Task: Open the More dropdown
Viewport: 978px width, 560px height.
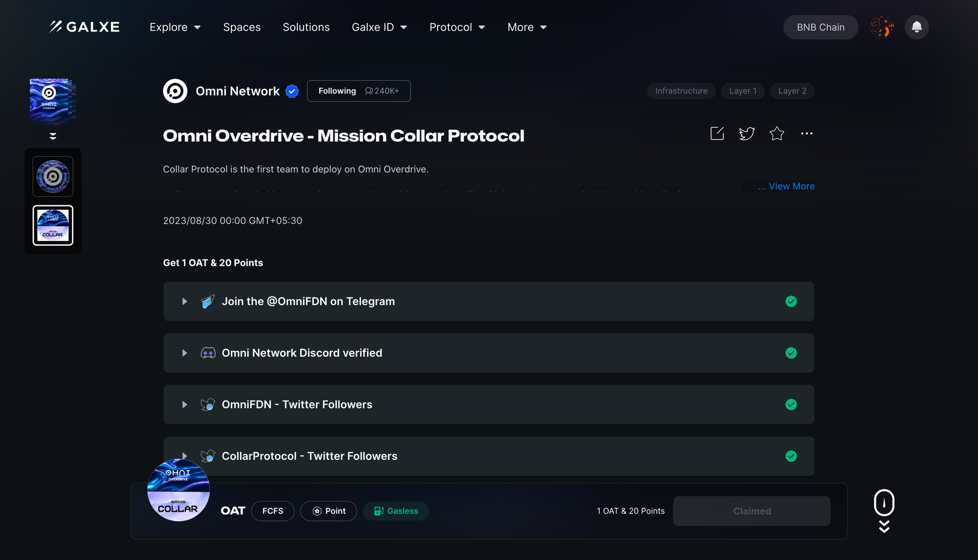Action: pyautogui.click(x=527, y=27)
